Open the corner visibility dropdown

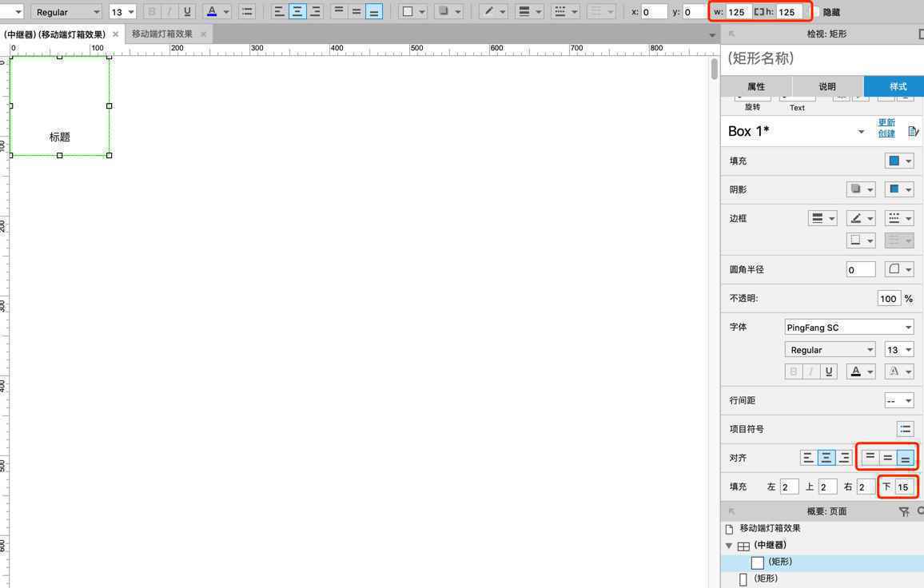(x=899, y=269)
